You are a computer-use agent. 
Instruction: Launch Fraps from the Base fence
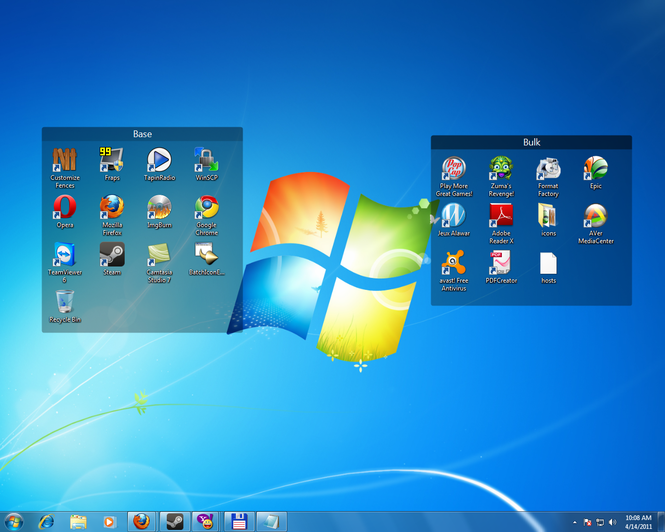(112, 165)
